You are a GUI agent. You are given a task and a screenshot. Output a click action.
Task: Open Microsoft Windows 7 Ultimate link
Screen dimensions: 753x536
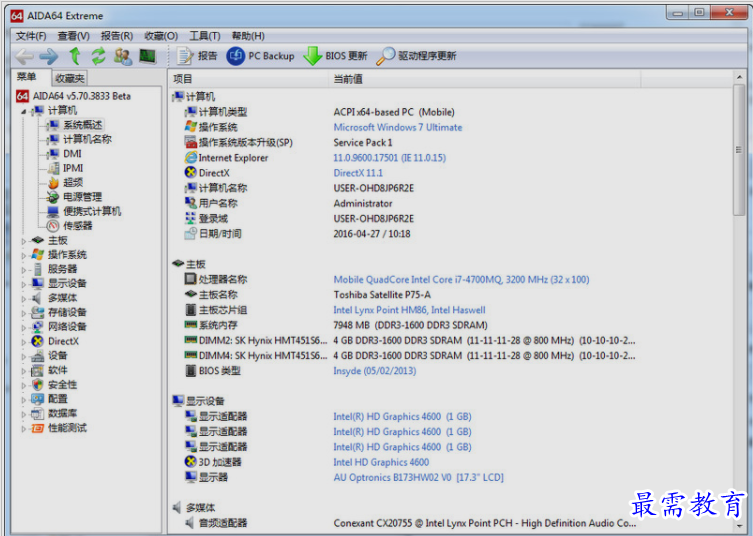coord(398,127)
